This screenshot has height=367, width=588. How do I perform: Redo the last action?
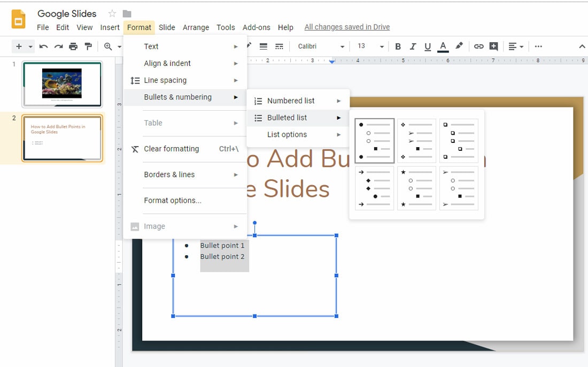[x=58, y=47]
